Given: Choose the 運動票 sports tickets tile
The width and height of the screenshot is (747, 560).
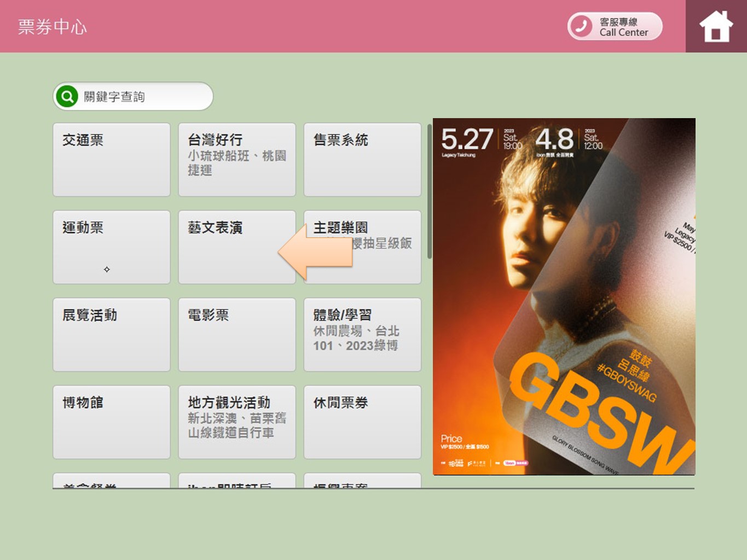Looking at the screenshot, I should (x=112, y=247).
